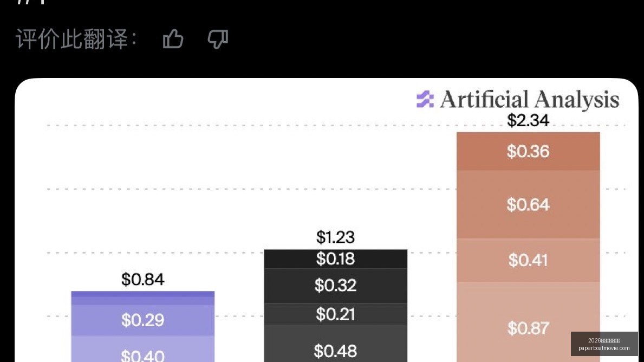Select the $0.36 orange bar segment
Viewport: 644px width, 362px height.
(528, 151)
